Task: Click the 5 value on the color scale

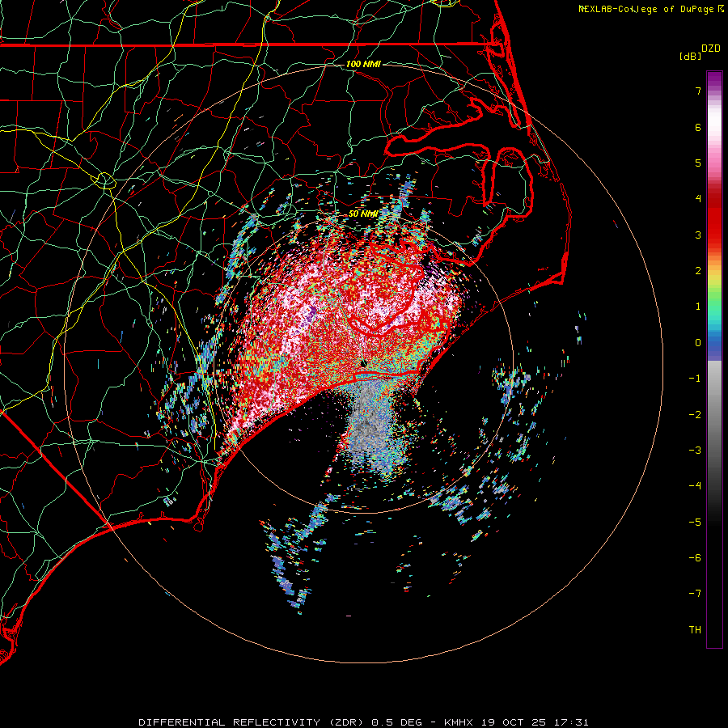Action: click(x=698, y=163)
